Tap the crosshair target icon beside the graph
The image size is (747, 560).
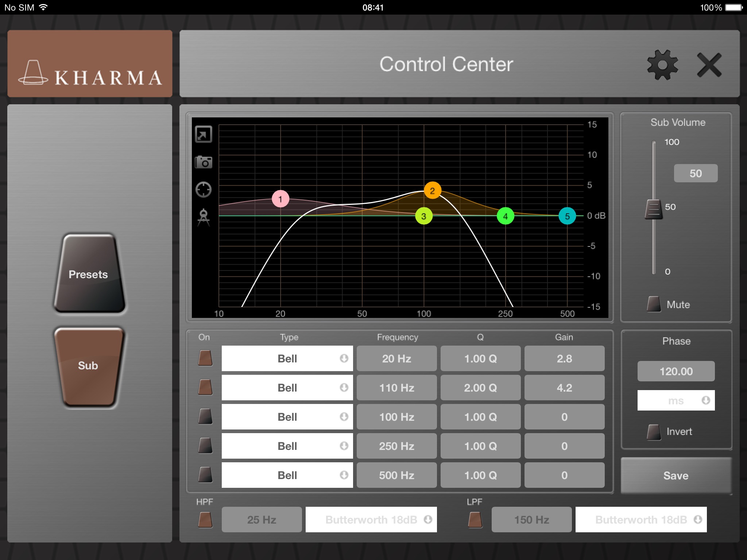pyautogui.click(x=204, y=190)
